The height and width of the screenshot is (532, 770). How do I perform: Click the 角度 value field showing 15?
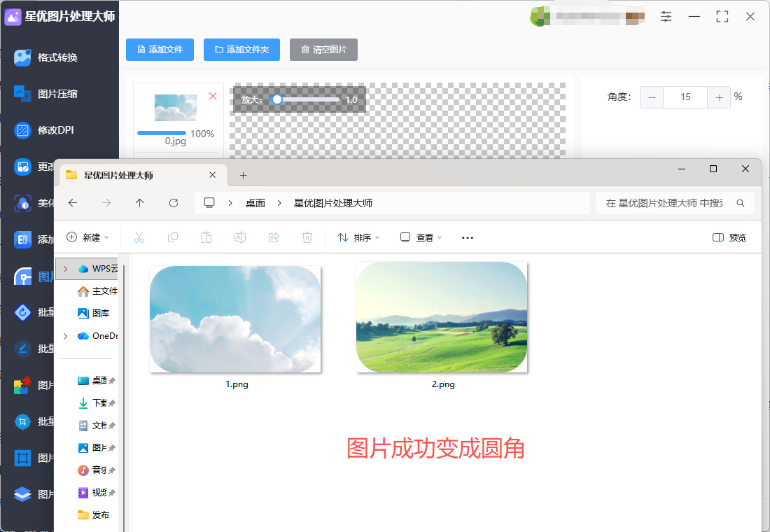(x=685, y=97)
